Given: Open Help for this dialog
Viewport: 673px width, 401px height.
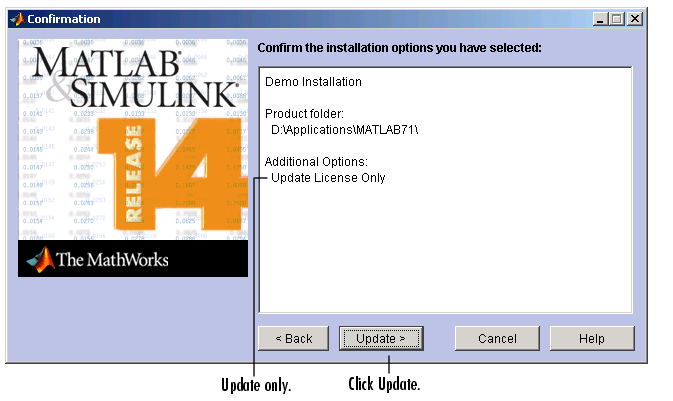Looking at the screenshot, I should click(592, 338).
